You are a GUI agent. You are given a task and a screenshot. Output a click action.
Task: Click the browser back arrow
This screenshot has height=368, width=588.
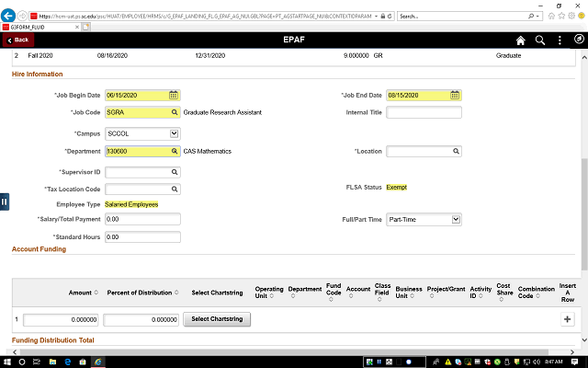8,16
